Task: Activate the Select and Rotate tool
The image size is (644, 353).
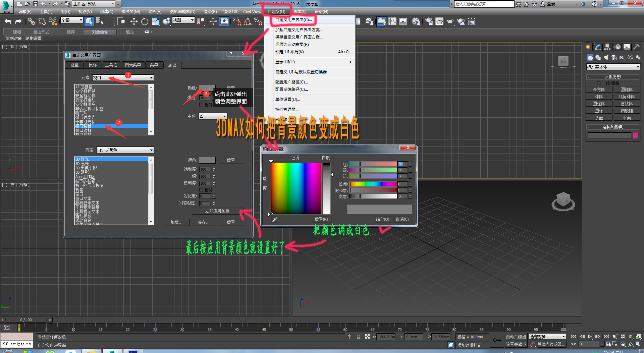Action: (x=145, y=21)
